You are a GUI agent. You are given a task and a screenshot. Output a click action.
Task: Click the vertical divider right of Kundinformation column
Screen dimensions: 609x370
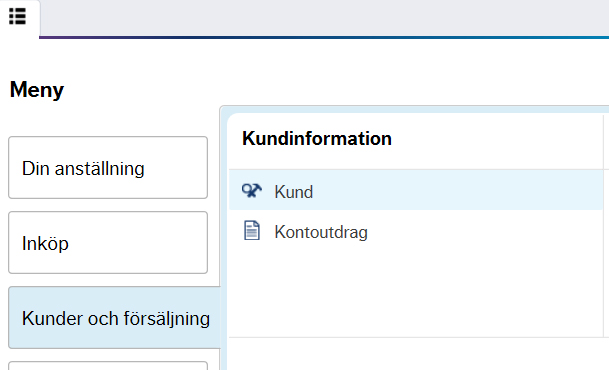604,225
